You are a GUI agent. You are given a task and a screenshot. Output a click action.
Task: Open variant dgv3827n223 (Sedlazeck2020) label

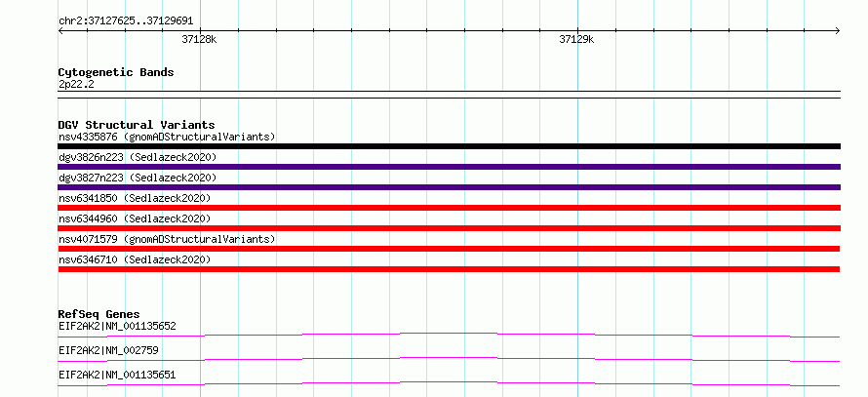pyautogui.click(x=138, y=178)
